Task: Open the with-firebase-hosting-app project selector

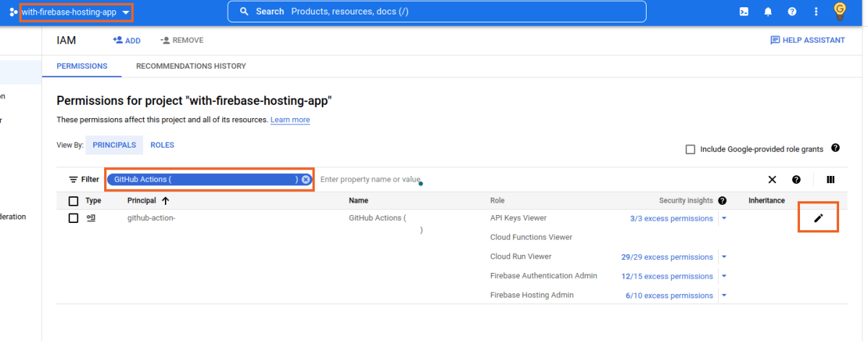Action: (x=75, y=12)
